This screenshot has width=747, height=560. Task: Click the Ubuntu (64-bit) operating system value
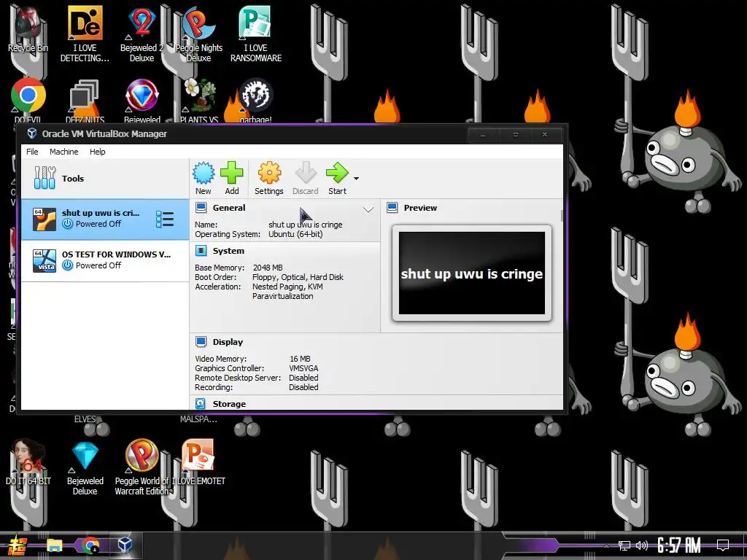(295, 234)
